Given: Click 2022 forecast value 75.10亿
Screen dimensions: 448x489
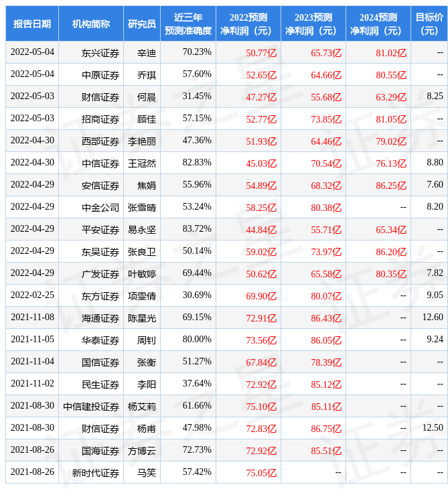Looking at the screenshot, I should coord(261,407).
